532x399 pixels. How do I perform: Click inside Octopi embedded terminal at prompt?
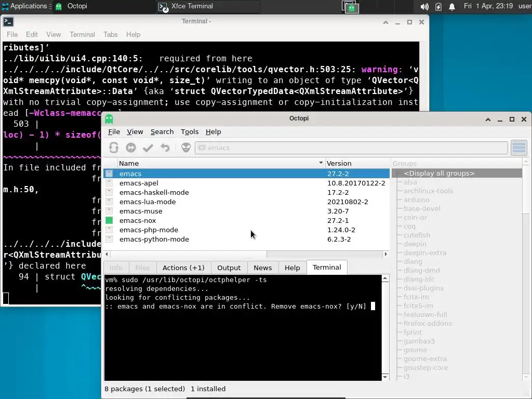pyautogui.click(x=373, y=307)
